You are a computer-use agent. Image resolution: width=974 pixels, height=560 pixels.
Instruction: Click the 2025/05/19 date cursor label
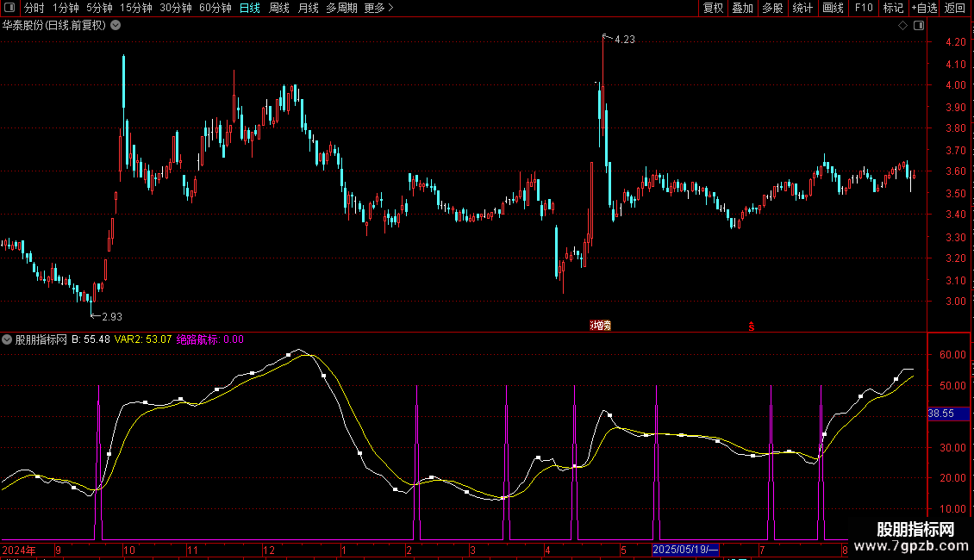[x=685, y=550]
